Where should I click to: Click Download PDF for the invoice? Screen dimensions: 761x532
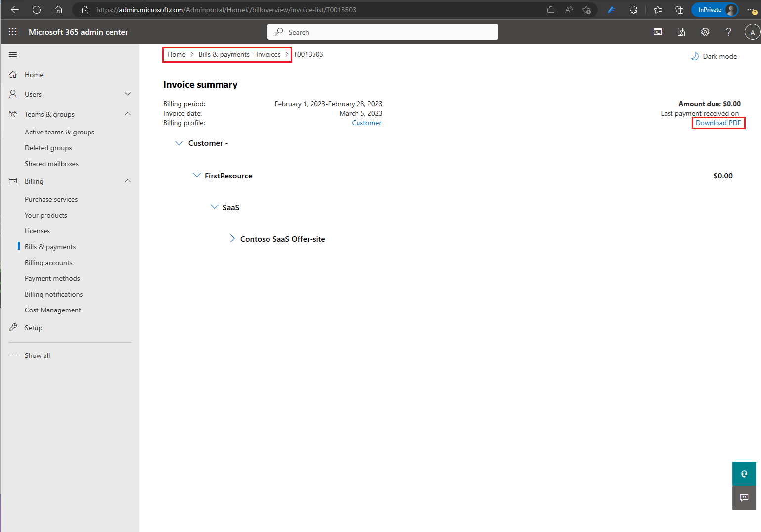point(718,123)
